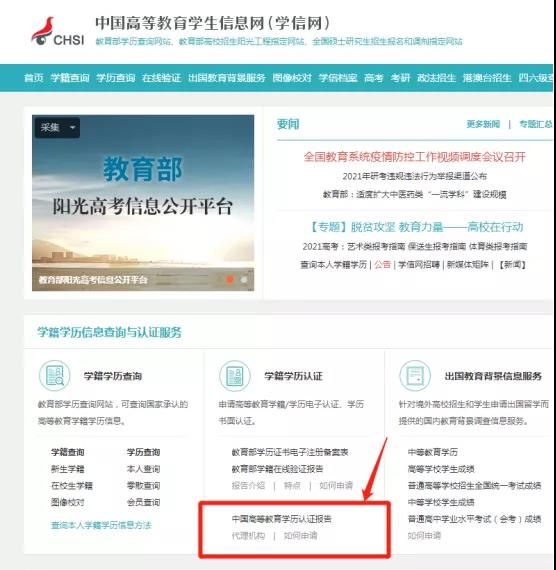Open 政法招生 in the navigation bar
556x570 pixels.
click(436, 78)
